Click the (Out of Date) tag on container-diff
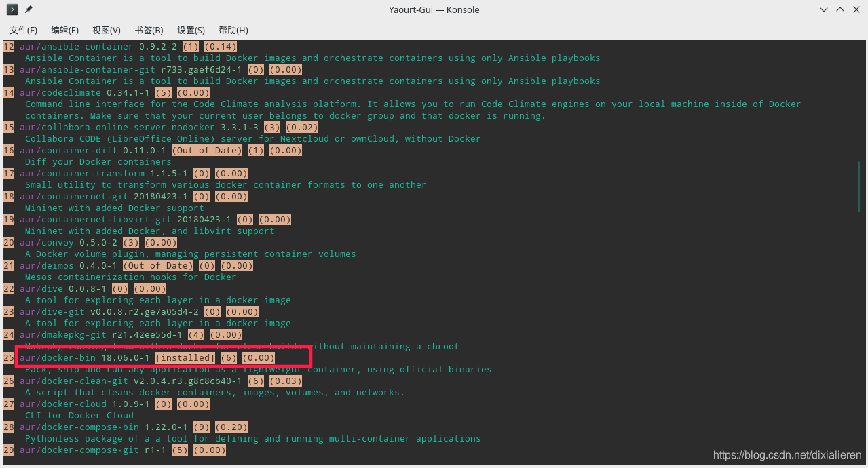Screen dimensions: 868x468 207,151
